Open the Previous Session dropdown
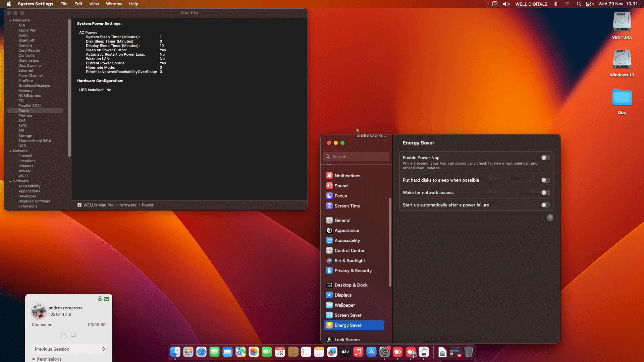This screenshot has height=362, width=644. 69,349
